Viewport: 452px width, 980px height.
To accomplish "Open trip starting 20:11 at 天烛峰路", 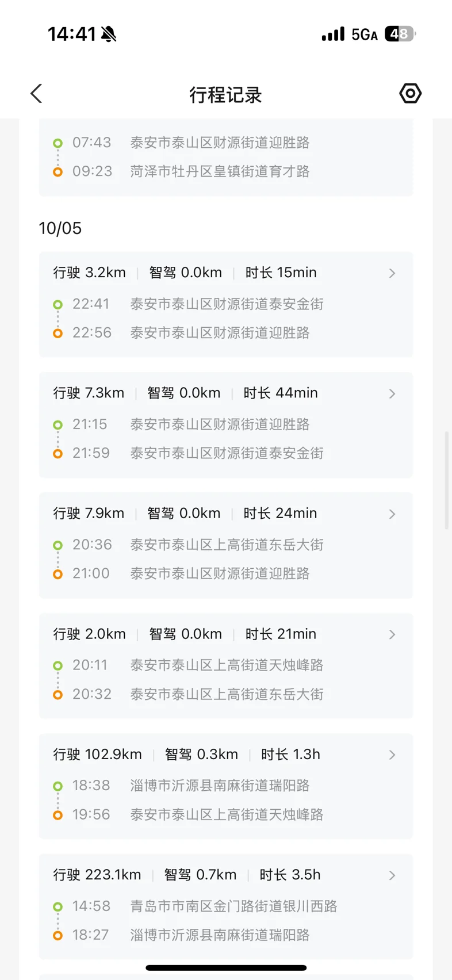I will pos(226,665).
